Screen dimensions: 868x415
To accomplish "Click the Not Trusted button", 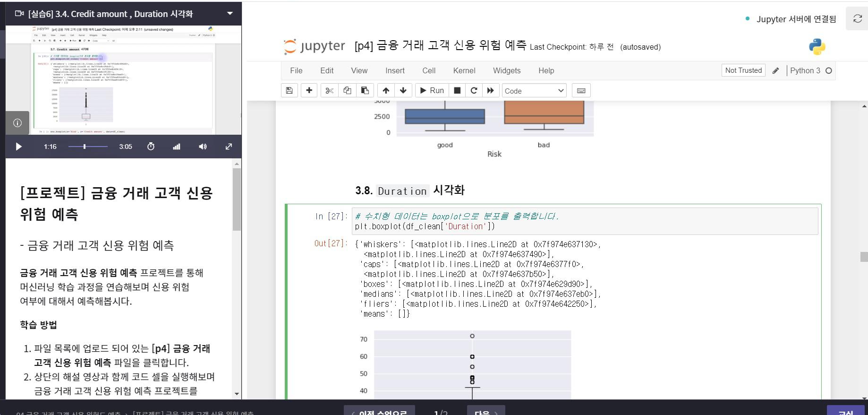I will (x=743, y=70).
